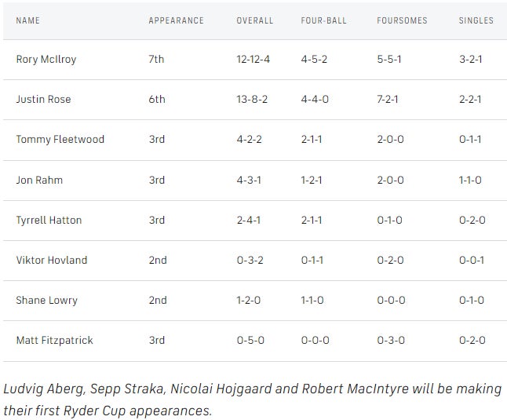Image resolution: width=507 pixels, height=420 pixels.
Task: Click Jon Rahm's name in table
Action: pyautogui.click(x=39, y=180)
